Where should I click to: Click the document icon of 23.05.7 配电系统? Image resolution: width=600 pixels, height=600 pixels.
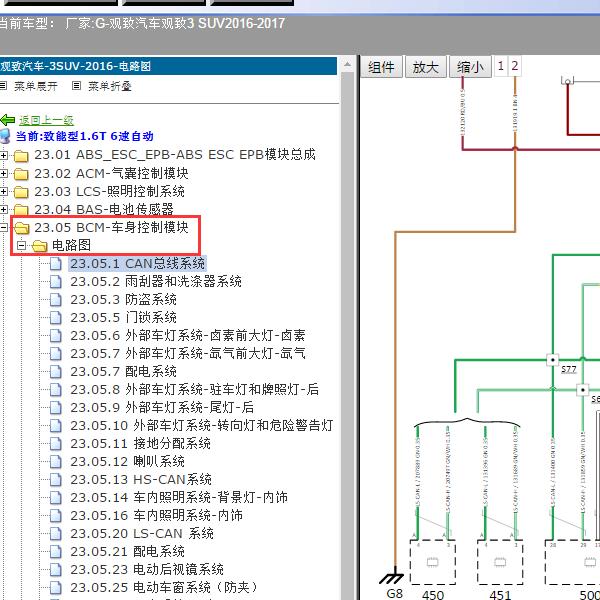point(56,372)
